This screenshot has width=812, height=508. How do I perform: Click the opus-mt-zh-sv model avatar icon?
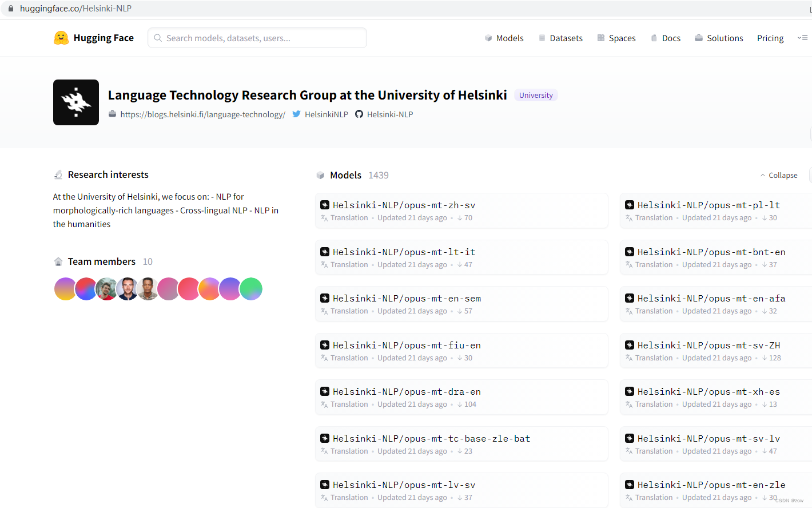[x=325, y=205]
